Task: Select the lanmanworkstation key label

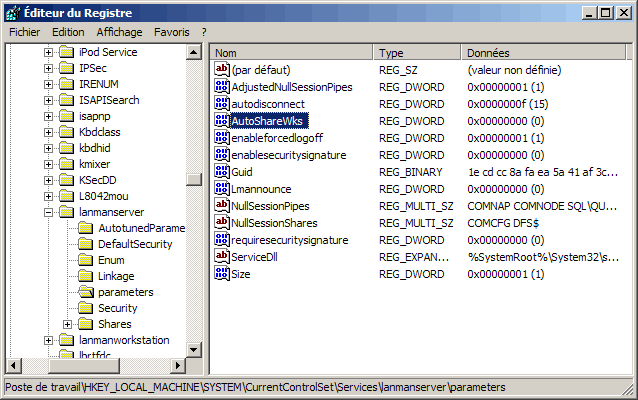Action: (x=124, y=340)
